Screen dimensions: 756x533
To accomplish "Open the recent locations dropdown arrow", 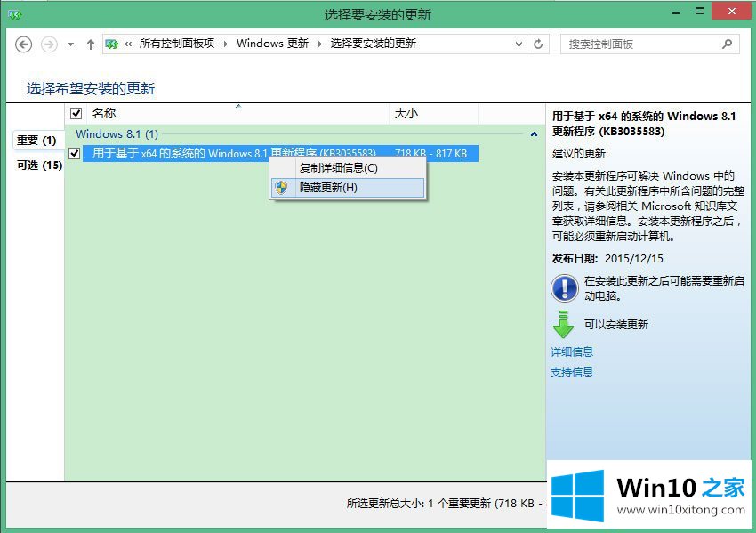I will (70, 44).
